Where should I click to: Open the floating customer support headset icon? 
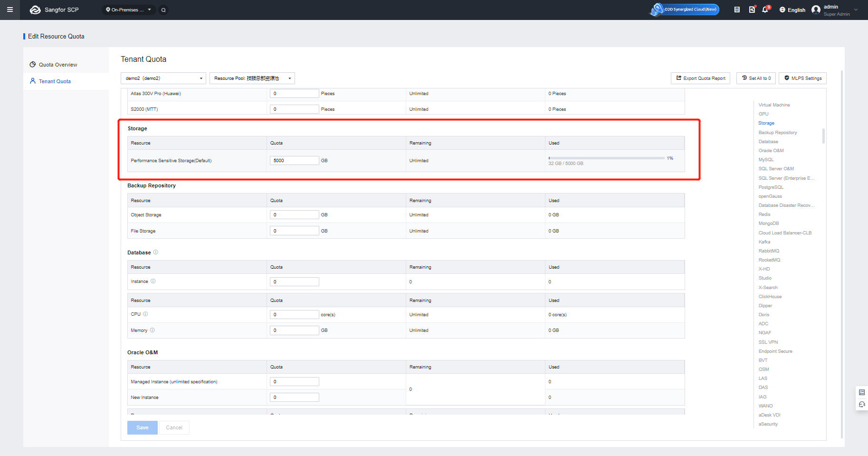click(862, 405)
